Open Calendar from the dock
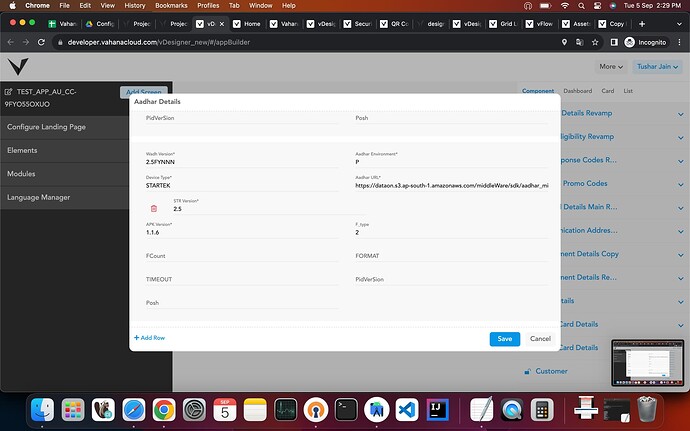690x431 pixels. point(225,410)
